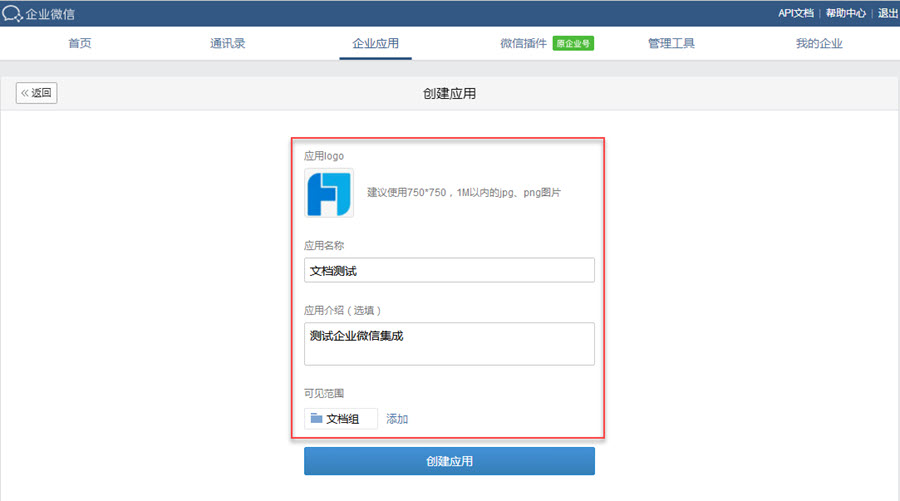The image size is (900, 501).
Task: Select the 企业应用 tab
Action: coord(375,43)
